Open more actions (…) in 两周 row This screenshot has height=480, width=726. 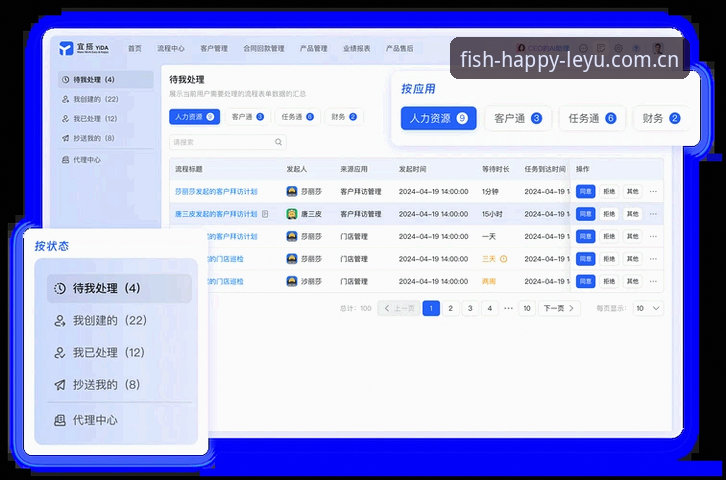coord(653,281)
